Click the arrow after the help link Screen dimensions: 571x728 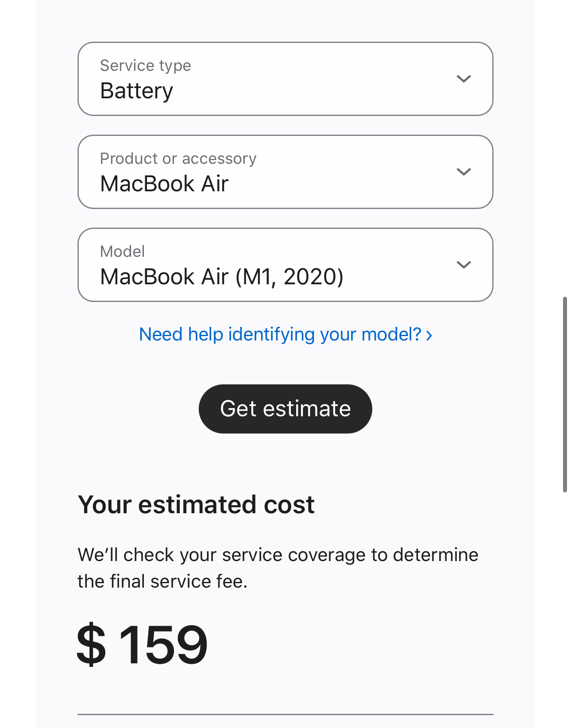[x=429, y=335]
